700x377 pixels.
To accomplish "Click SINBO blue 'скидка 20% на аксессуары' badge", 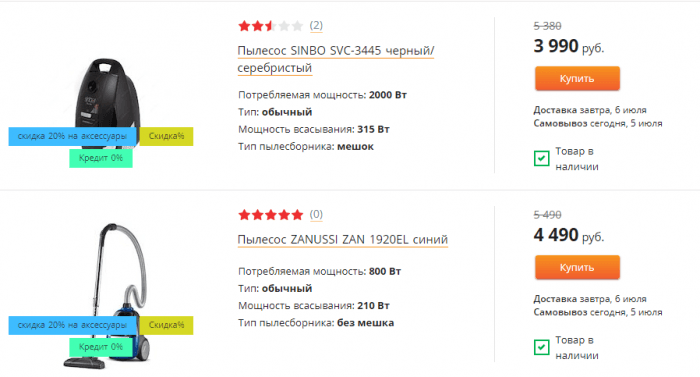I will click(72, 136).
